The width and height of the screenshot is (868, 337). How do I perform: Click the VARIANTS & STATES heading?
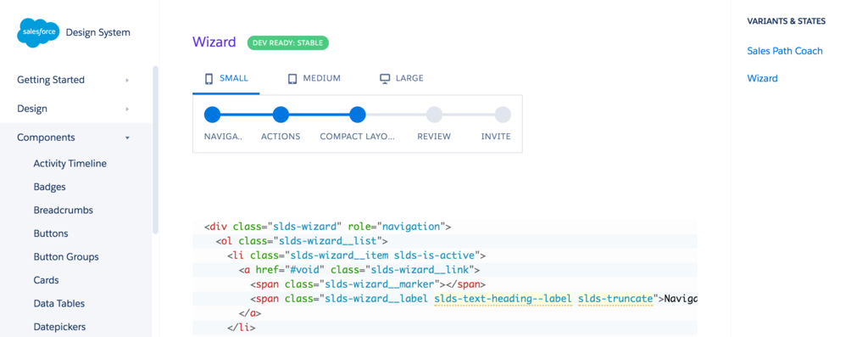coord(786,21)
